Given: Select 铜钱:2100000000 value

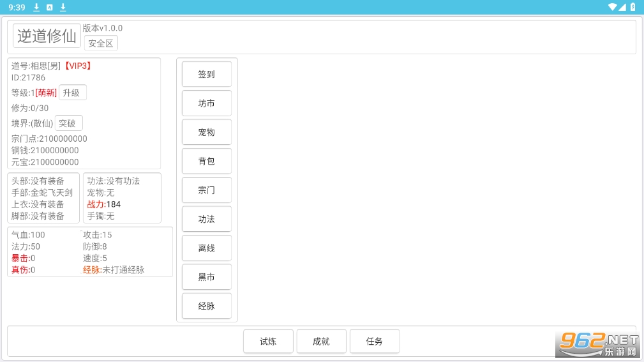Looking at the screenshot, I should coord(45,151).
